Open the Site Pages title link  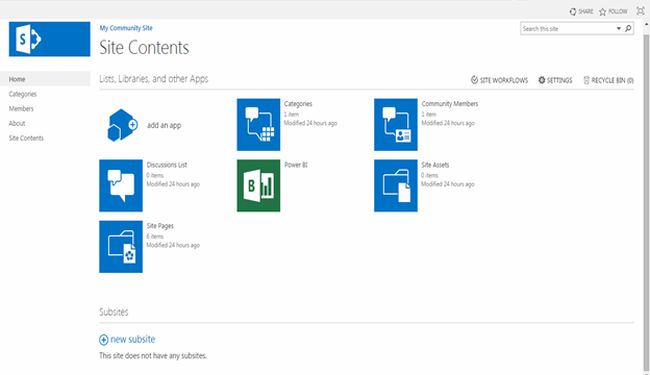(x=160, y=225)
